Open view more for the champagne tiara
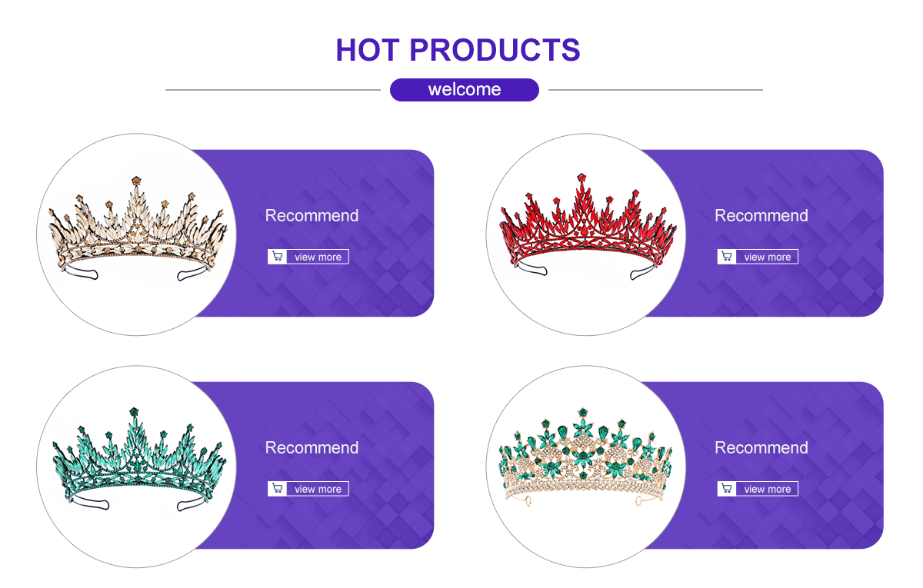Image resolution: width=923 pixels, height=588 pixels. click(x=318, y=257)
